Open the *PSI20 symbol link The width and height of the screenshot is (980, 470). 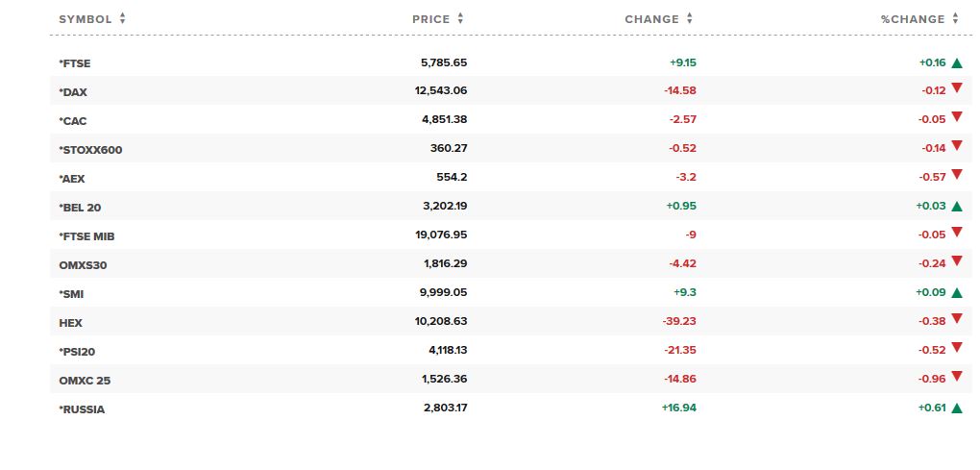pos(77,352)
